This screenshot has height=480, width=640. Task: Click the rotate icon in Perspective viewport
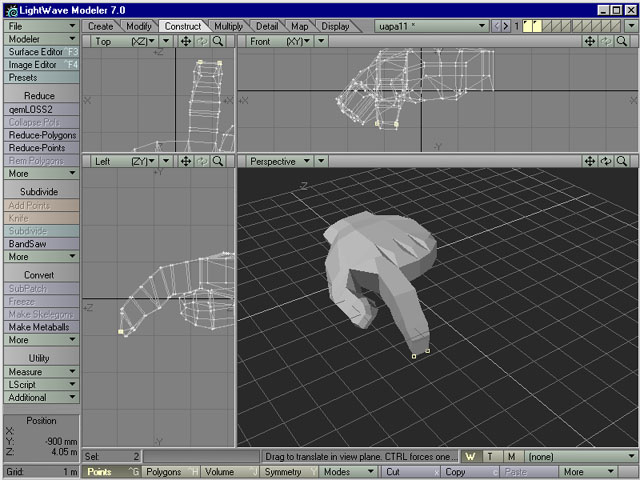(x=606, y=160)
